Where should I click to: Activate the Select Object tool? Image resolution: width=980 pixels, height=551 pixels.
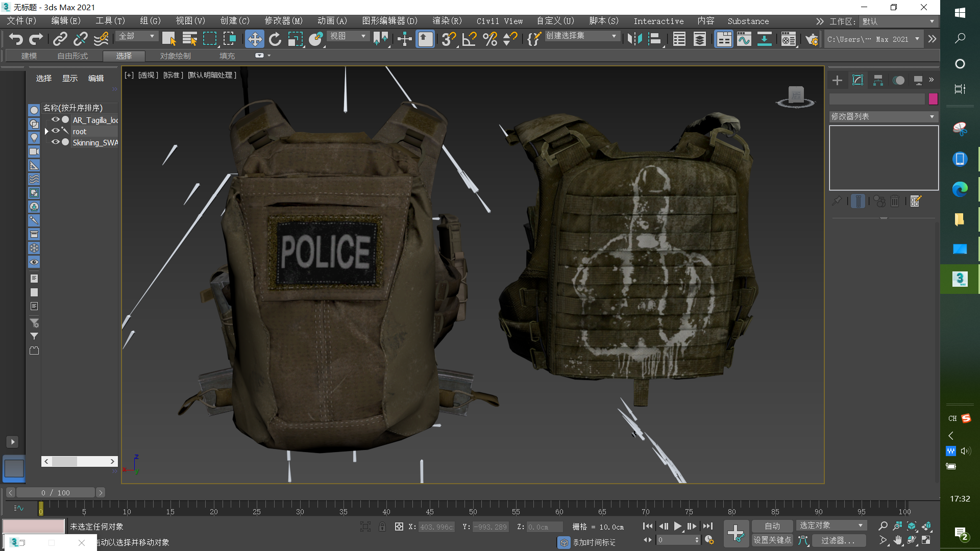pyautogui.click(x=169, y=39)
